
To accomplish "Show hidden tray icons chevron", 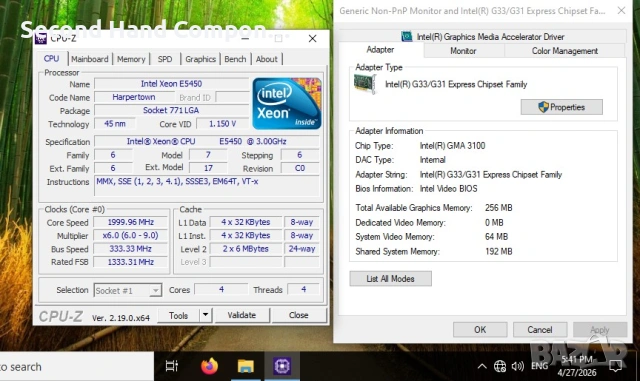I will [x=482, y=366].
